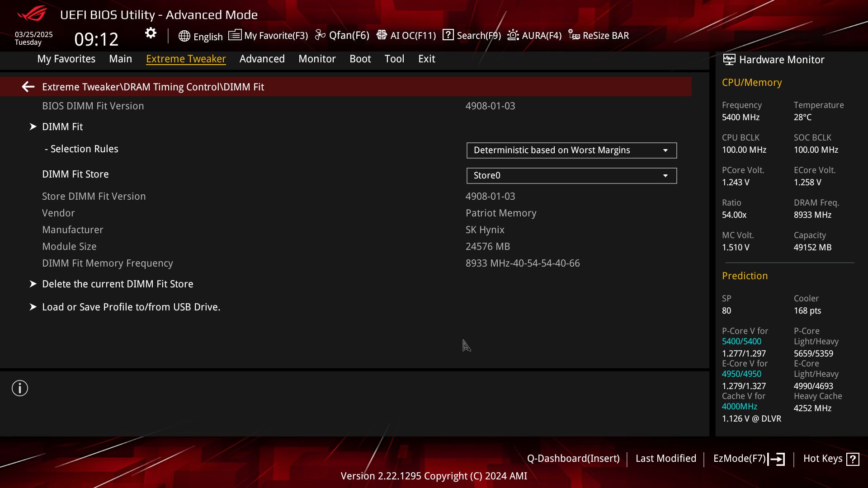The image size is (868, 488).
Task: Open Selection Rules dropdown
Action: click(x=571, y=150)
